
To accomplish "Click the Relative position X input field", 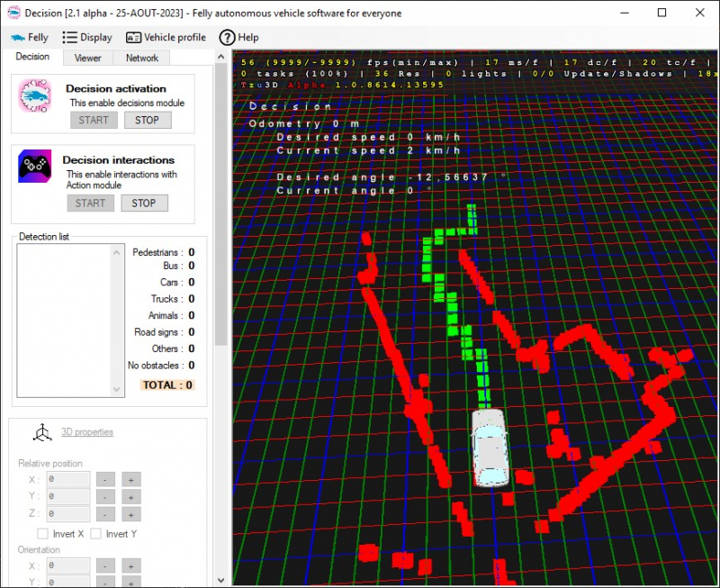I will coord(68,479).
